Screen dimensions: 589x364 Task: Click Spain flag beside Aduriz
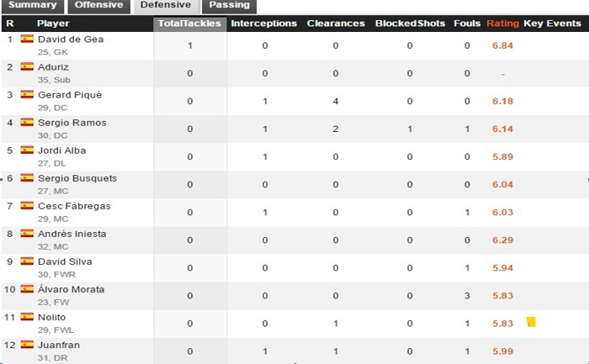(x=27, y=66)
